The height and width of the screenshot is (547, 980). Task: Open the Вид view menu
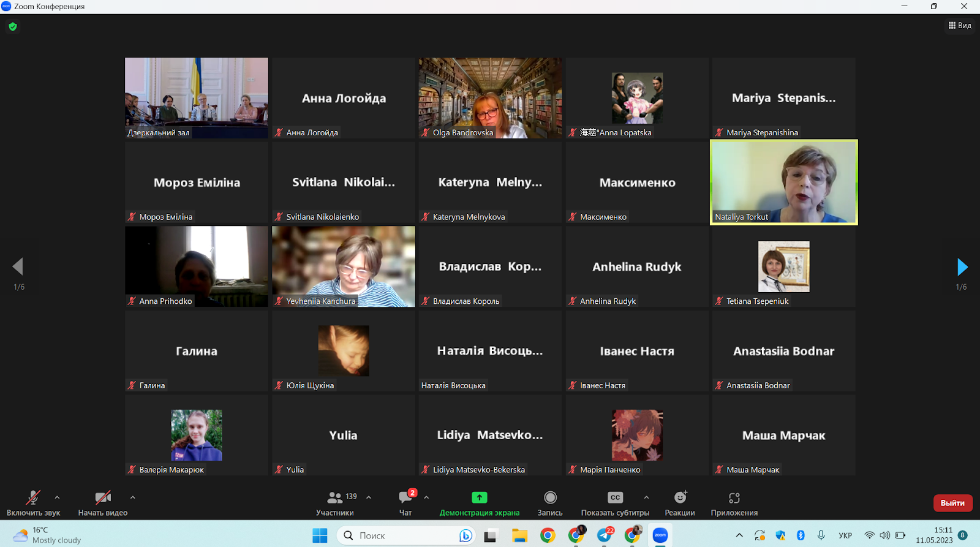[960, 25]
